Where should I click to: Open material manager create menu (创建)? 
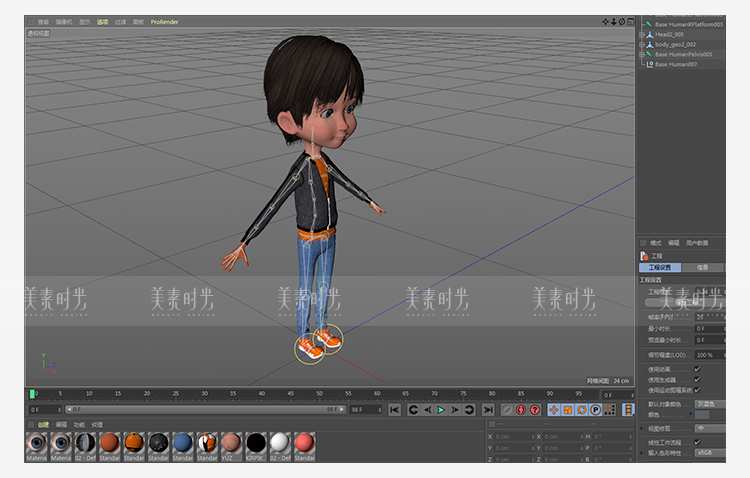pyautogui.click(x=43, y=424)
